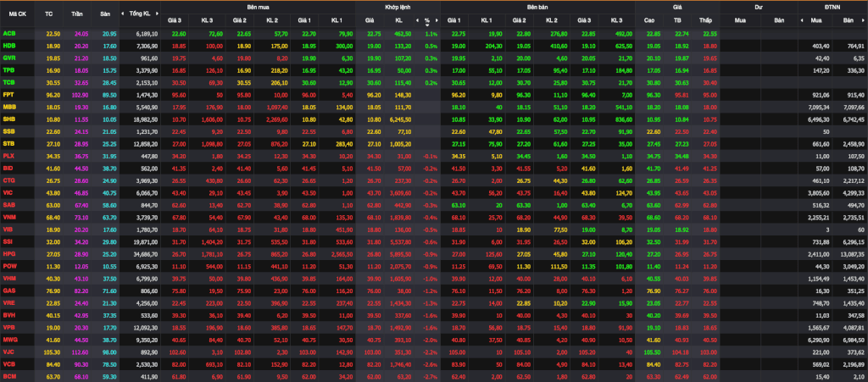Click the Giá group header above Cao

click(677, 7)
